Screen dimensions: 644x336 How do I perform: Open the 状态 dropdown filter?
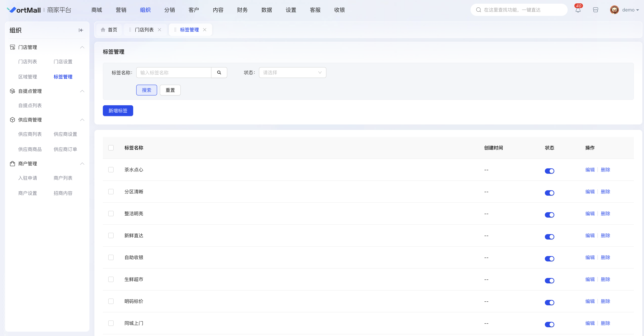(x=292, y=73)
